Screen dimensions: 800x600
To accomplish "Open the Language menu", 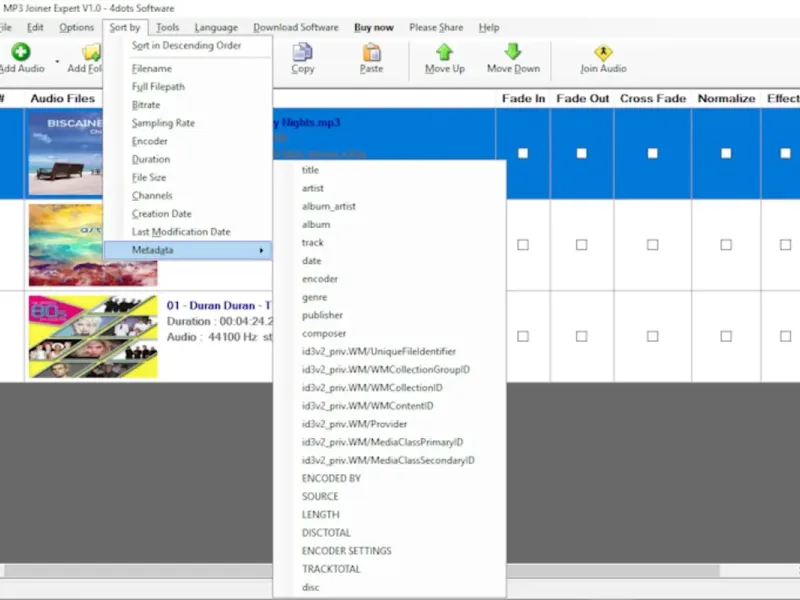I will coord(216,28).
